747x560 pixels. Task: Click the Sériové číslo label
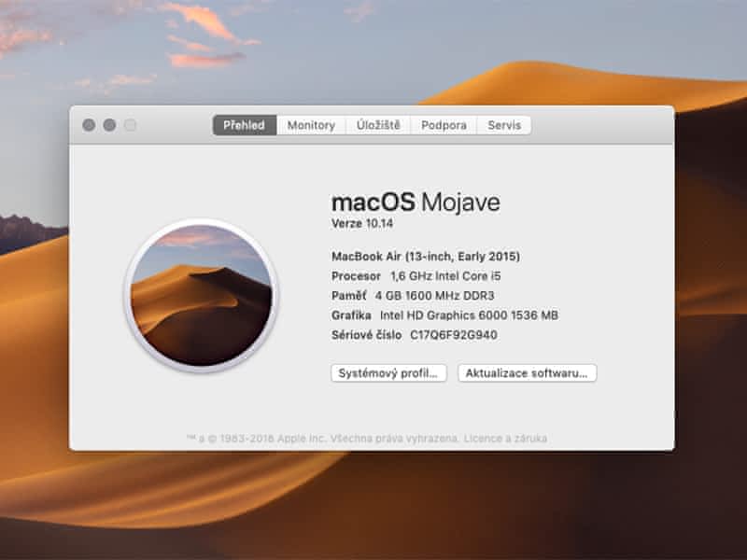tap(366, 335)
